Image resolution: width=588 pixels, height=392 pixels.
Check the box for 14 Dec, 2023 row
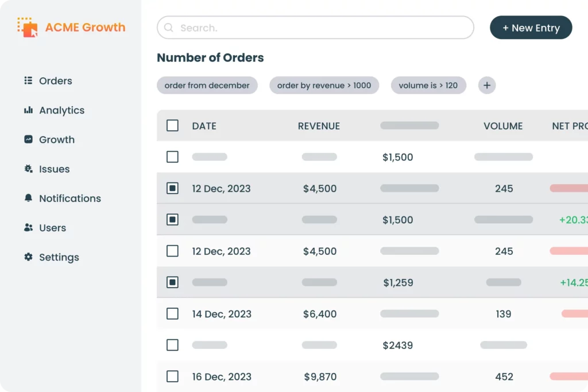pyautogui.click(x=172, y=313)
